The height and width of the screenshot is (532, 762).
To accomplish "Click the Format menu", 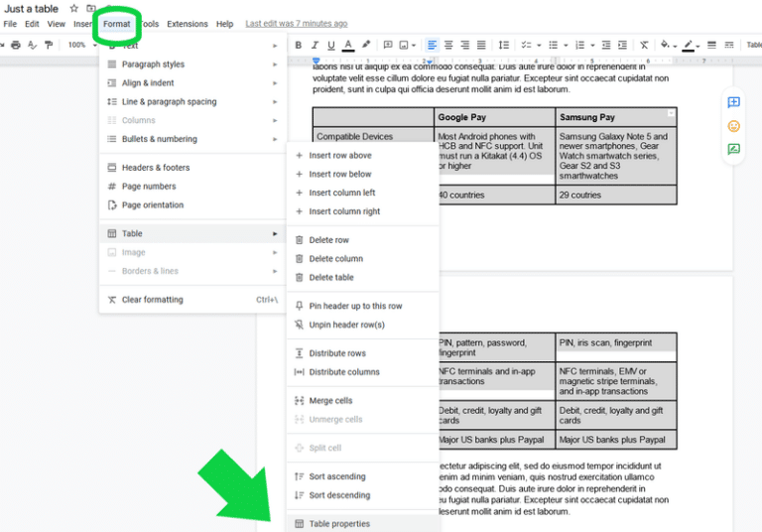I will (117, 24).
